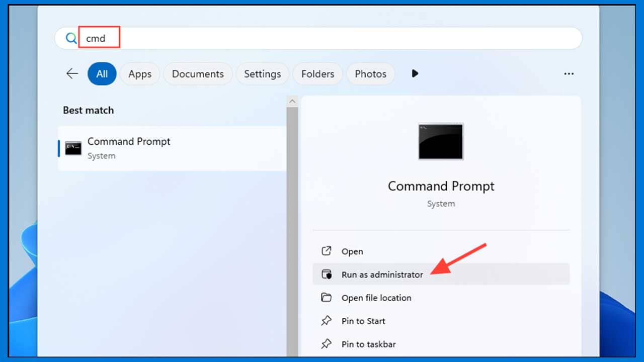Click the pin icon beside Pin to Start
Image resolution: width=644 pixels, height=362 pixels.
click(x=327, y=320)
